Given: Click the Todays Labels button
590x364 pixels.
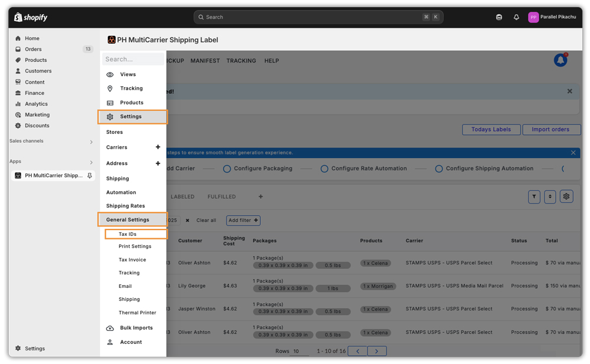Looking at the screenshot, I should (x=491, y=129).
